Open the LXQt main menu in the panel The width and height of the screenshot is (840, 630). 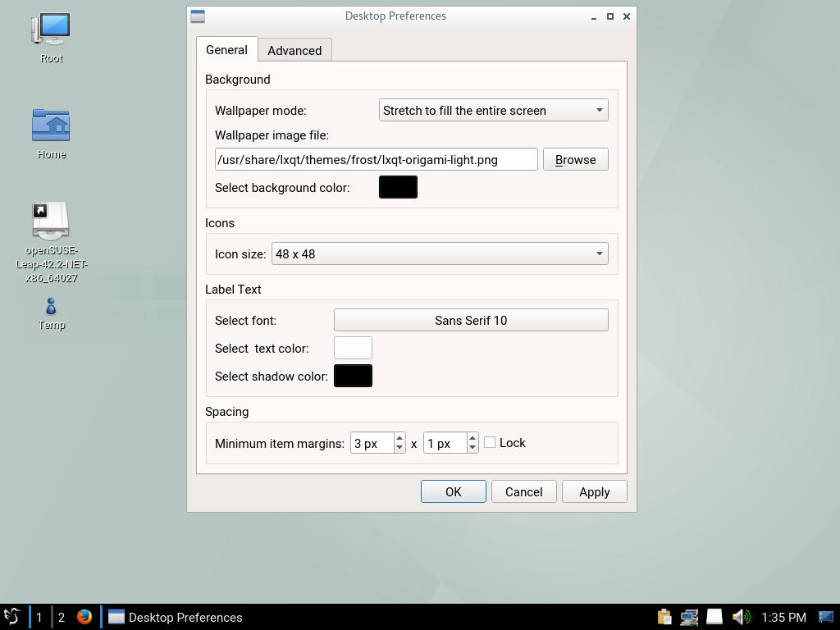coord(11,617)
